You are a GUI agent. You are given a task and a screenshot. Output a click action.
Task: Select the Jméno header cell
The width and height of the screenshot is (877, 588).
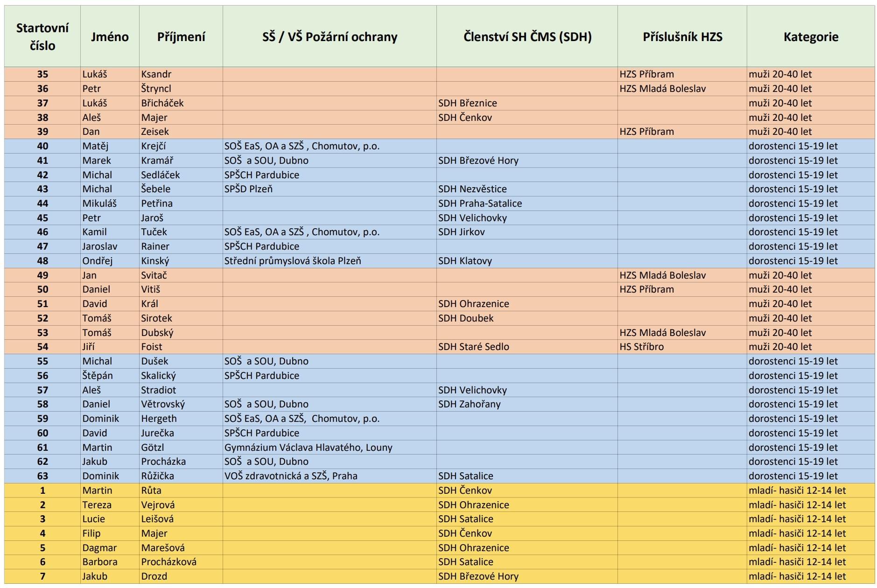(110, 36)
